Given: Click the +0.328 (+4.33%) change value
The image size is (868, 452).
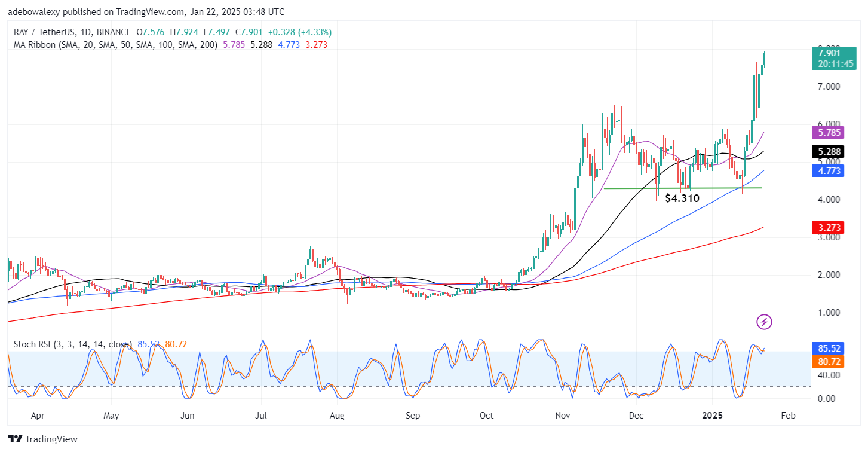Looking at the screenshot, I should pos(299,32).
